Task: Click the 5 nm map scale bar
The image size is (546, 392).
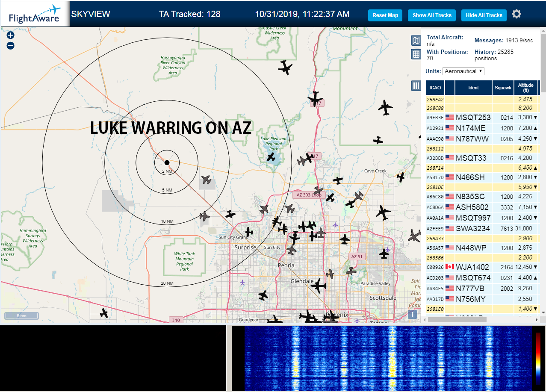Action: tap(22, 316)
